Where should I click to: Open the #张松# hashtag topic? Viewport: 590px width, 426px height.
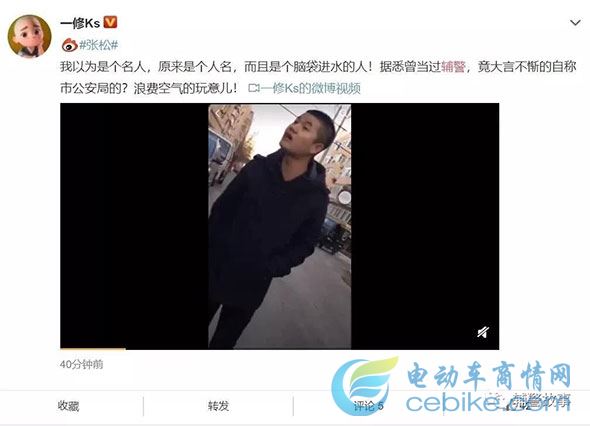click(99, 45)
